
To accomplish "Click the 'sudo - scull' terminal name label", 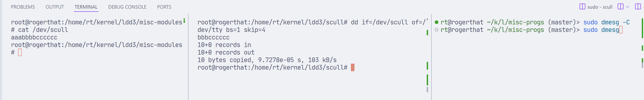I will [x=600, y=7].
